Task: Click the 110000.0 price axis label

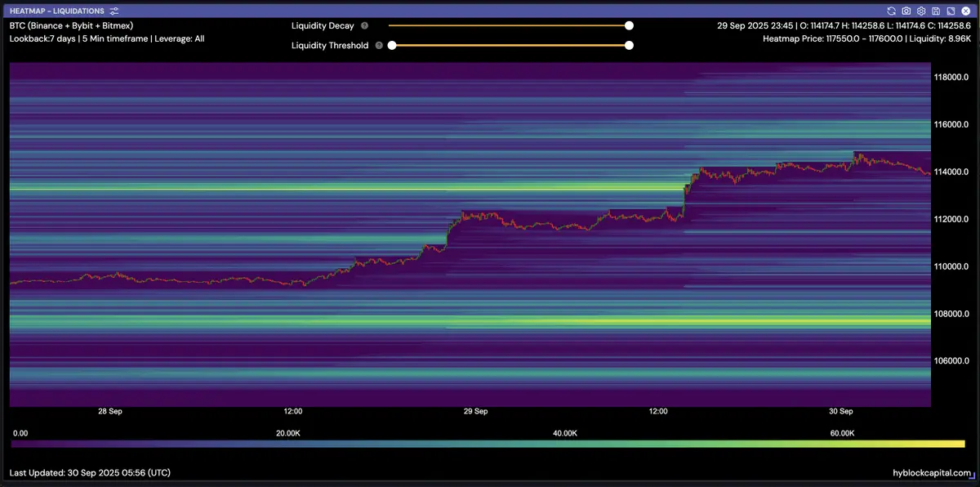Action: click(x=951, y=266)
